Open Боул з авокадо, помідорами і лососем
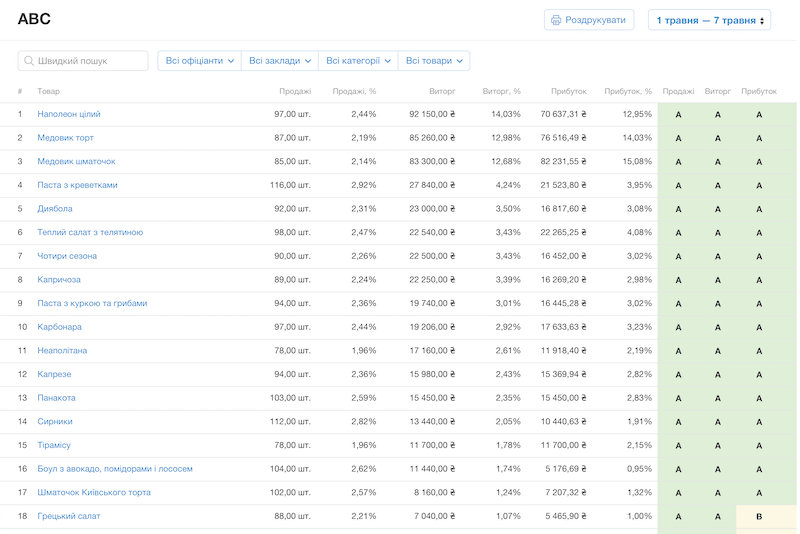This screenshot has height=534, width=800. 115,469
